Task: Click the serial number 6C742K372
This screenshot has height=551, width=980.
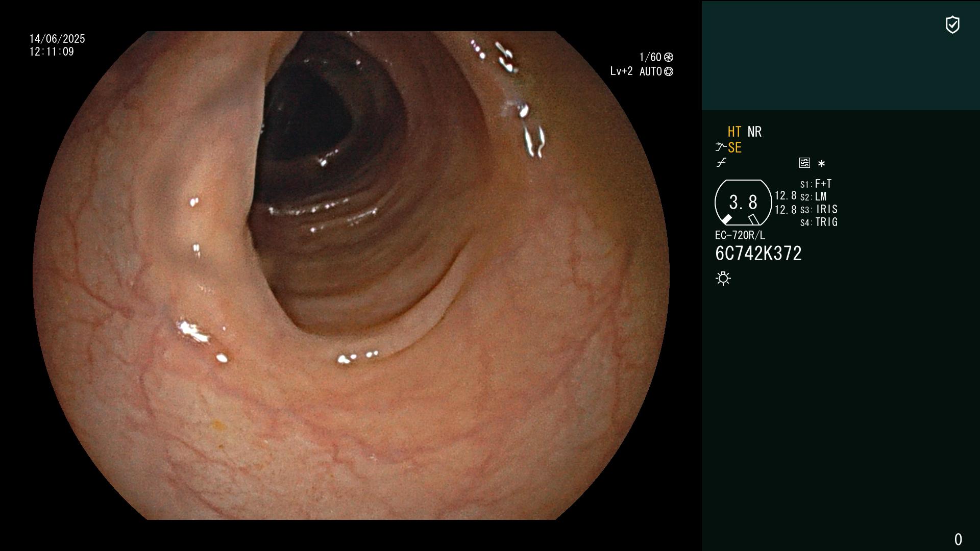Action: point(758,254)
